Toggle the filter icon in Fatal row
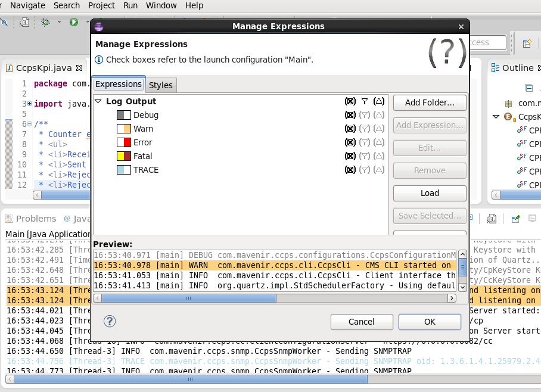Viewport: 541px width, 392px height. click(x=365, y=156)
